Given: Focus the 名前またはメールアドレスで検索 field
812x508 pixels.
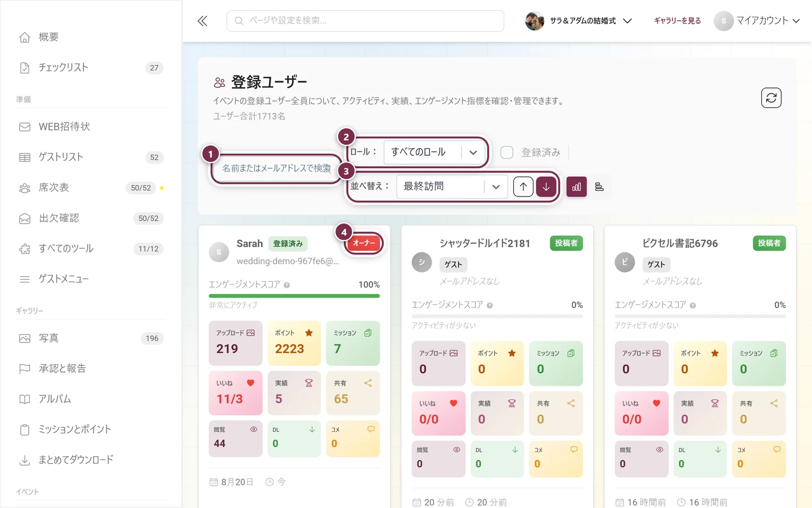Looking at the screenshot, I should pos(276,168).
